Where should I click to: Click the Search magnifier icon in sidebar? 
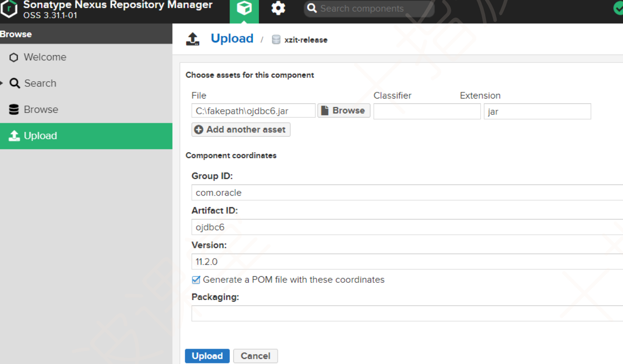pyautogui.click(x=15, y=84)
